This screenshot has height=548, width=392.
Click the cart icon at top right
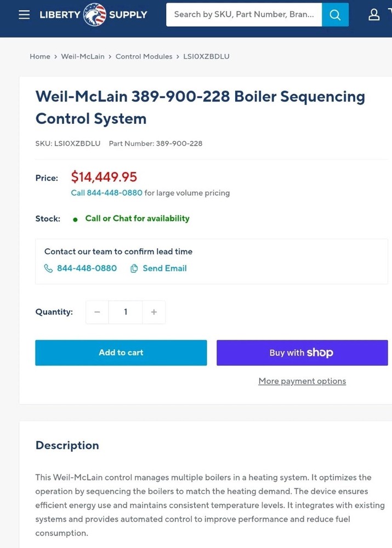(x=390, y=14)
